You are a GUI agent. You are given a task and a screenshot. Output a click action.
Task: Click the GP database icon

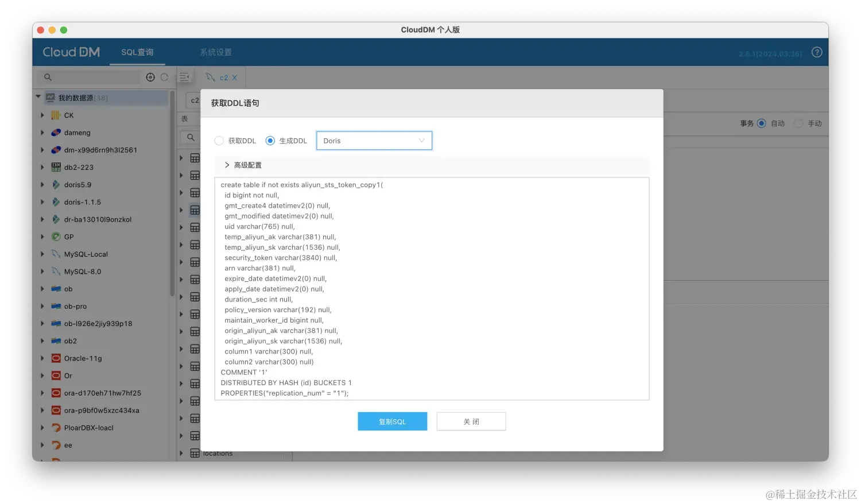pyautogui.click(x=56, y=237)
